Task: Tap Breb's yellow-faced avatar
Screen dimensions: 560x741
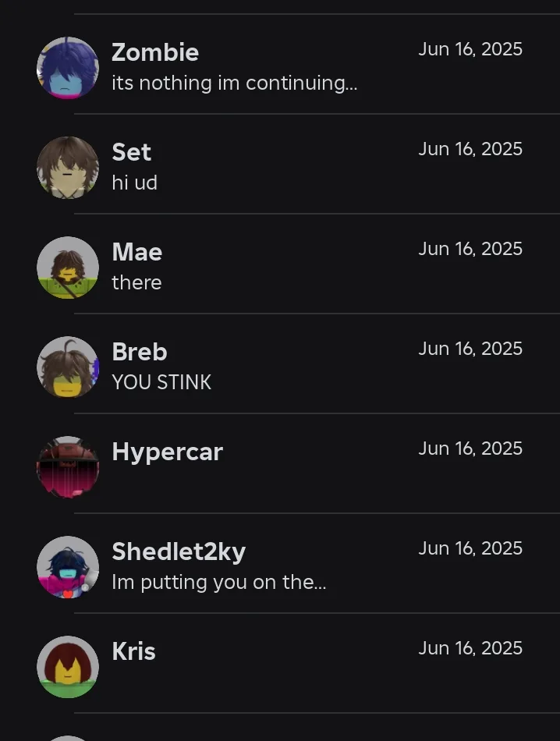Action: click(68, 367)
